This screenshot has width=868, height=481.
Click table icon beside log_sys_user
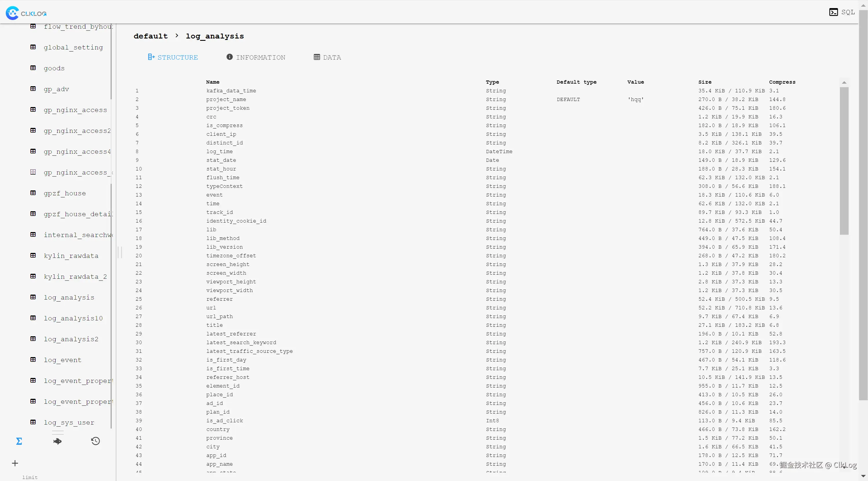(33, 422)
